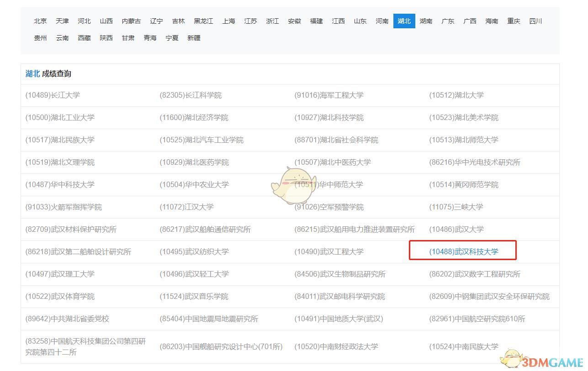The height and width of the screenshot is (371, 588).
Task: Select the 湖南 province tab
Action: tap(426, 21)
